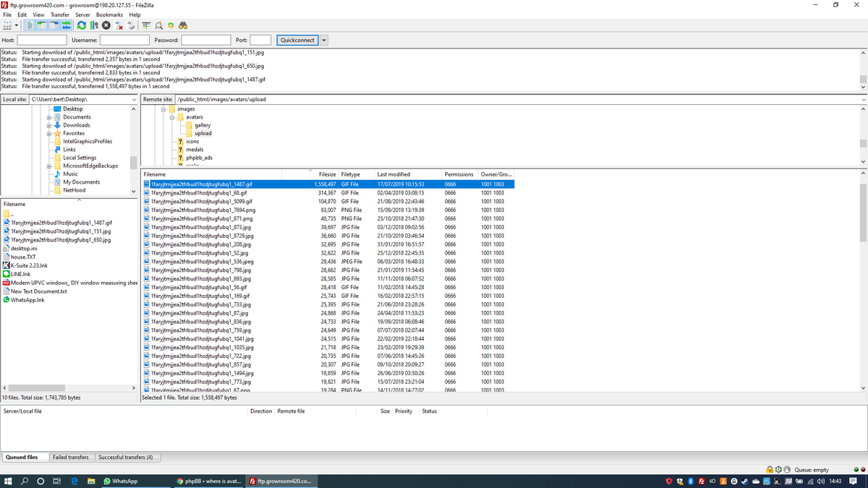
Task: Expand the Downloads folder in local tree
Action: click(x=50, y=125)
